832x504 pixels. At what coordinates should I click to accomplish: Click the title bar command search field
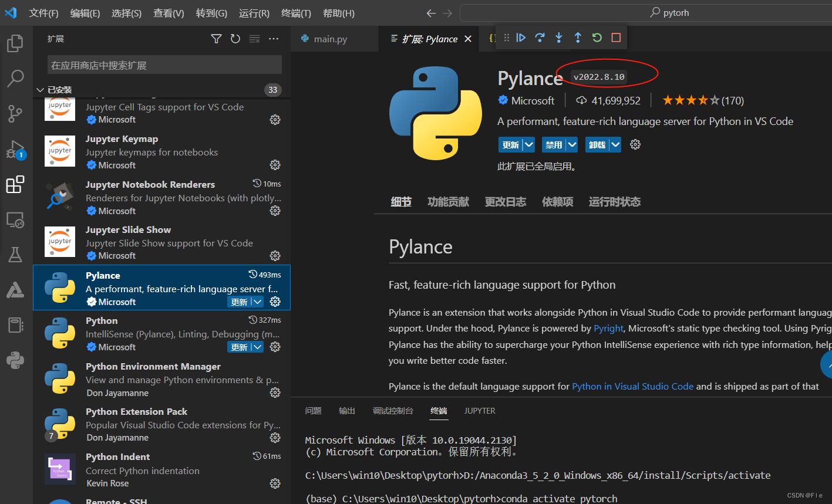[646, 13]
